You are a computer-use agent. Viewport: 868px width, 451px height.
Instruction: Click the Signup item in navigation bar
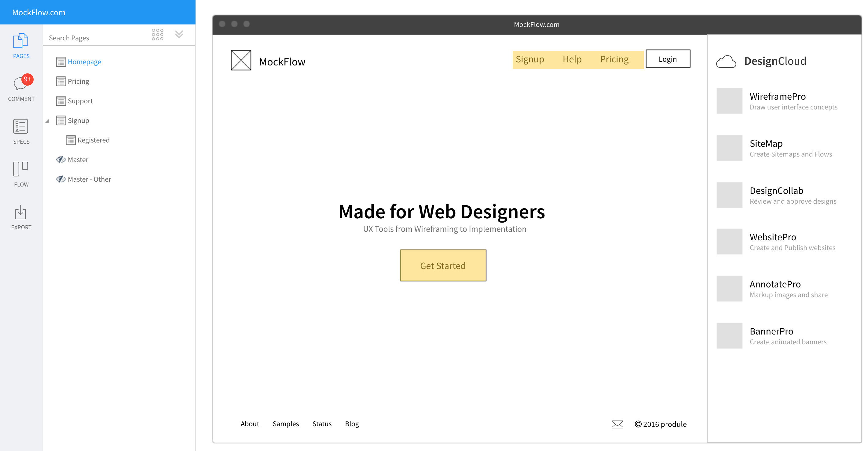pyautogui.click(x=530, y=59)
